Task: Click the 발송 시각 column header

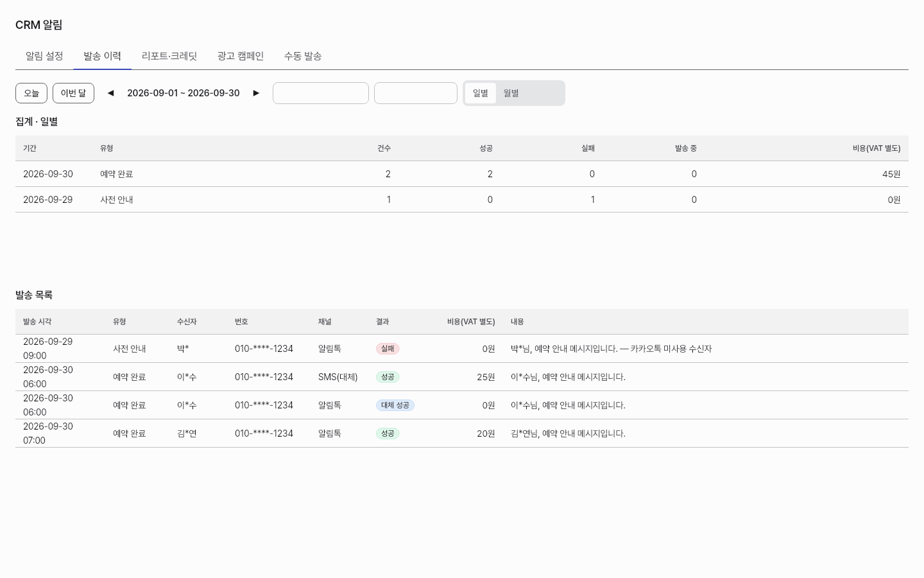Action: coord(37,322)
